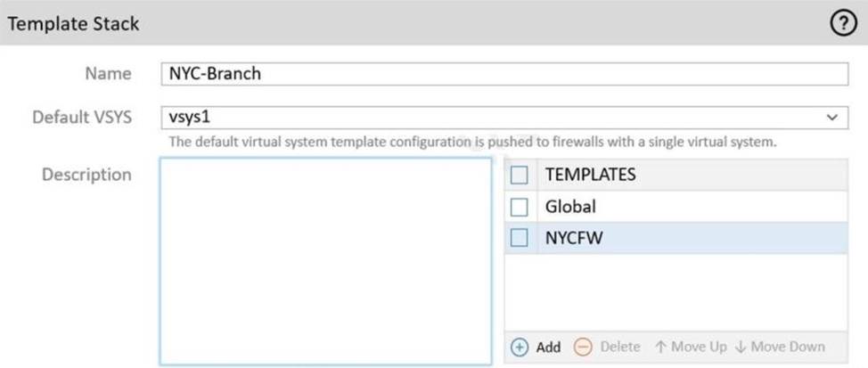Open the help question mark icon
This screenshot has height=368, width=868.
pyautogui.click(x=842, y=24)
